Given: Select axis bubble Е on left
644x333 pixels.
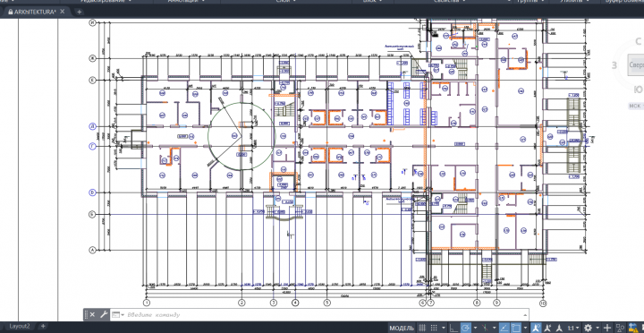Looking at the screenshot, I should pos(93,81).
